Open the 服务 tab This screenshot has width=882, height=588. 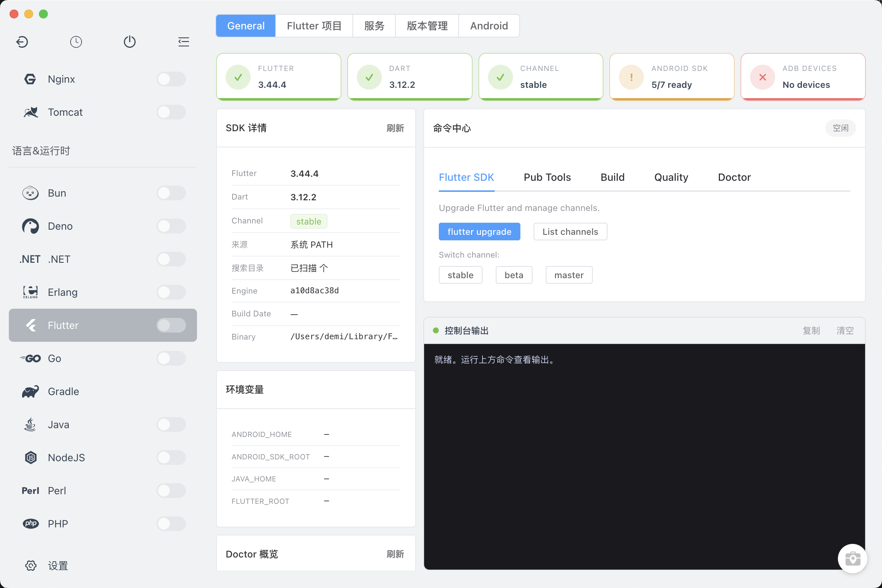click(374, 26)
